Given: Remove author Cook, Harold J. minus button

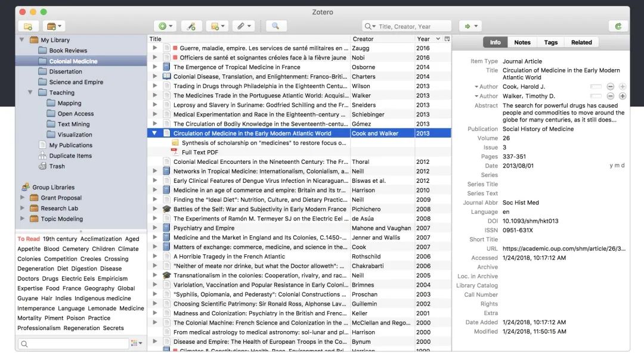Looking at the screenshot, I should click(x=611, y=86).
